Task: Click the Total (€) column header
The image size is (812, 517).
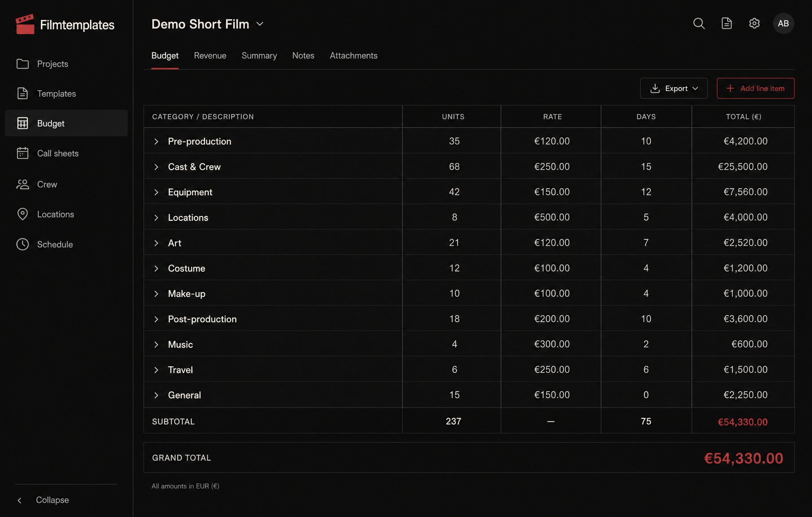Action: [x=743, y=117]
